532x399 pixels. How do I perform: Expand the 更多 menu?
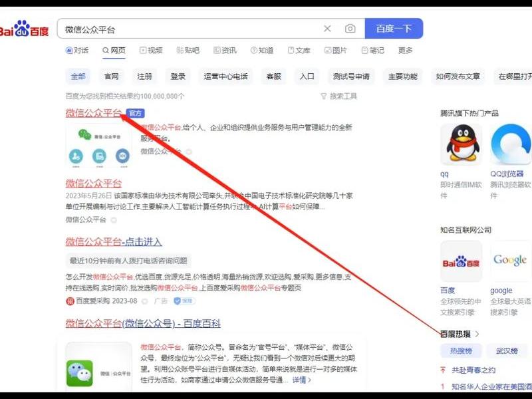click(405, 51)
